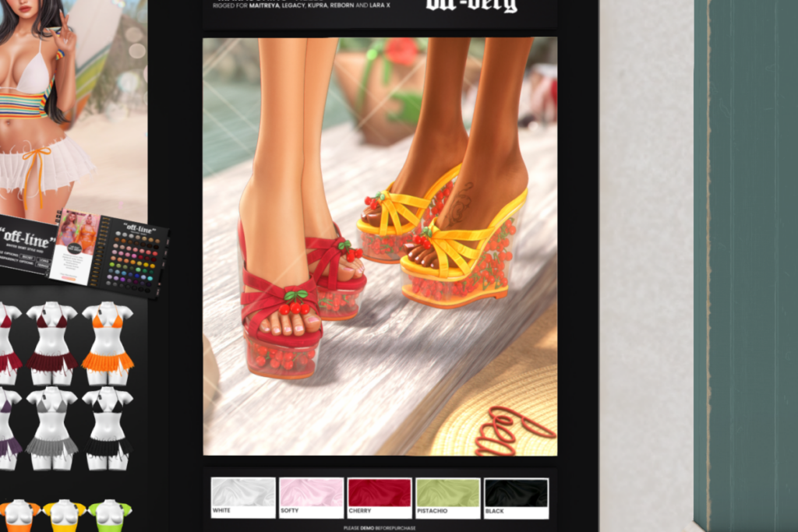
Task: Click the dark circular badge on the white vendor card
Action: point(73,246)
